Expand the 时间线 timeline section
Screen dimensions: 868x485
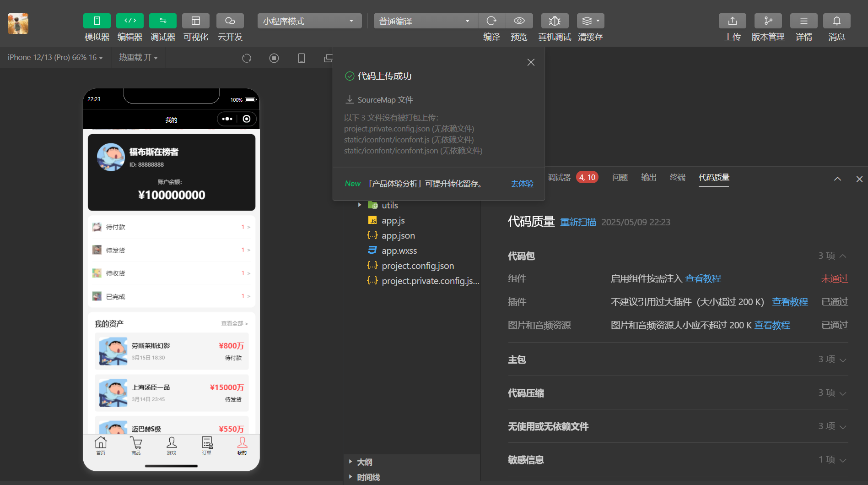click(364, 477)
